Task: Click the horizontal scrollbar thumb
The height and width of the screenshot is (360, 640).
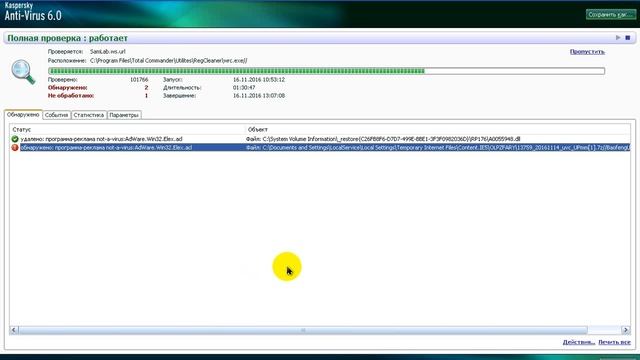Action: click(x=303, y=330)
